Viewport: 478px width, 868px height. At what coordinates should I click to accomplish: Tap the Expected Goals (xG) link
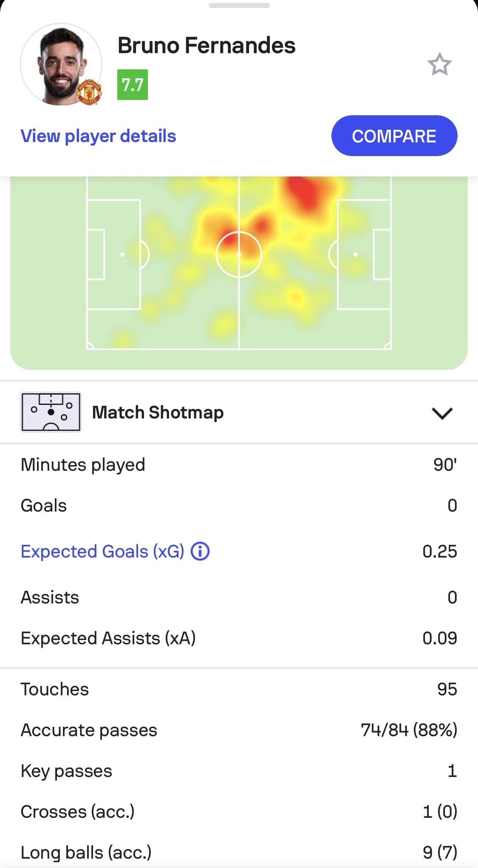[102, 551]
